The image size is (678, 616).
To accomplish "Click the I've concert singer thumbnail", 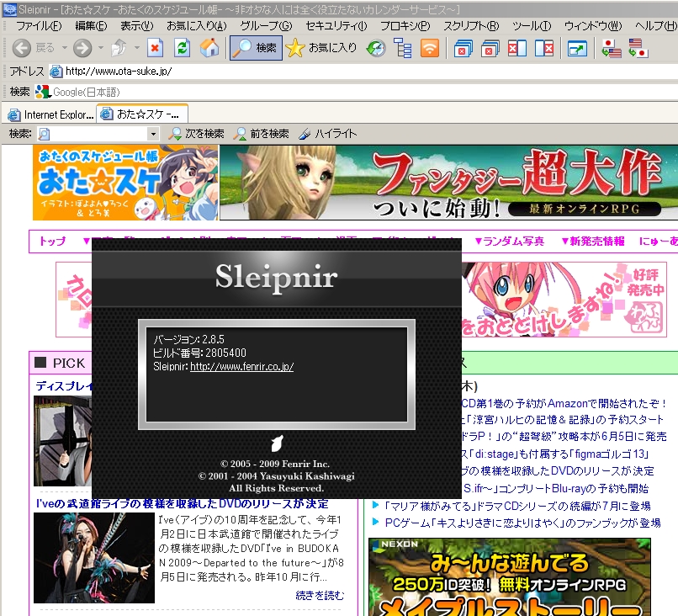I will (94, 558).
